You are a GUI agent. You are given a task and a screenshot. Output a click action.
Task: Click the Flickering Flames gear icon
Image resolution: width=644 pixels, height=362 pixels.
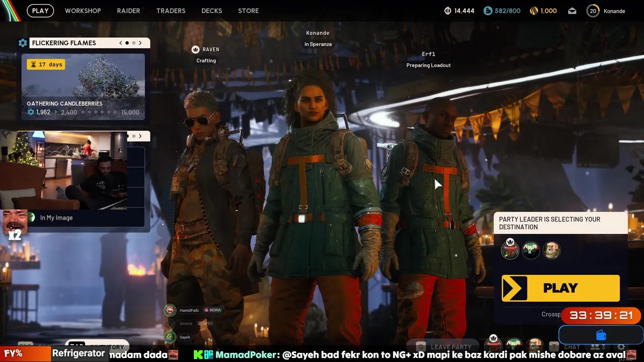tap(23, 43)
